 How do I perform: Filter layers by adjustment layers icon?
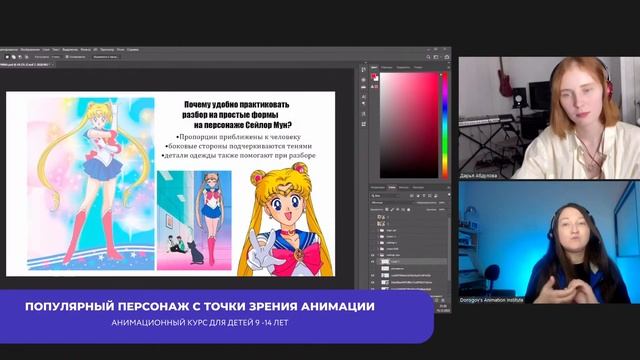(x=418, y=196)
